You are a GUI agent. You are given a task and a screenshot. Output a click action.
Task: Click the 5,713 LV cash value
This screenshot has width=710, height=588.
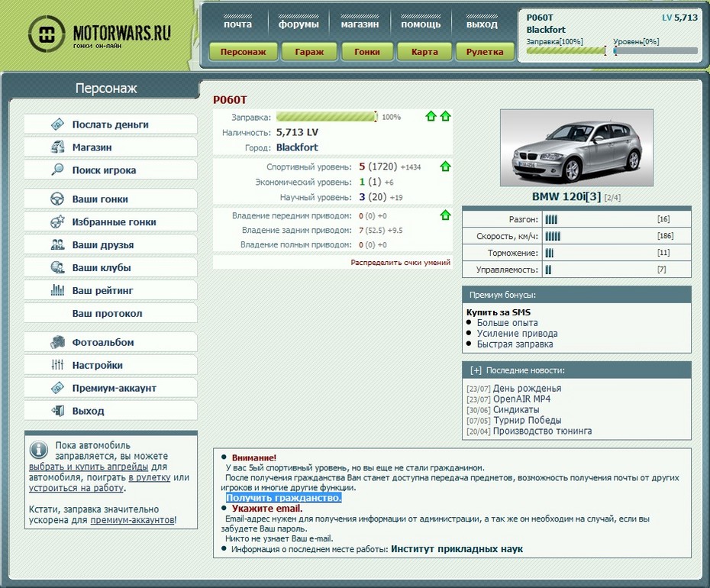click(297, 132)
